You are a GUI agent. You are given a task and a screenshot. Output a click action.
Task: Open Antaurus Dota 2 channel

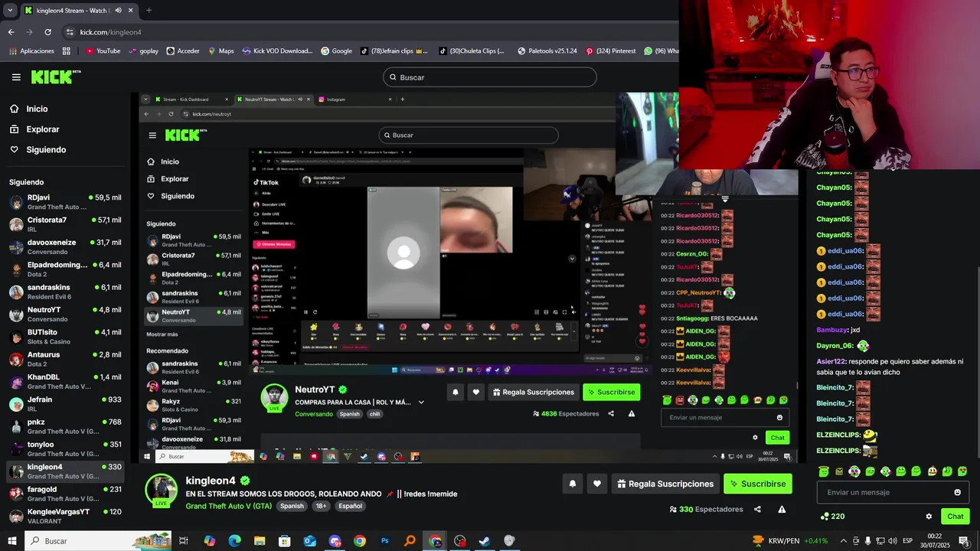coord(65,359)
